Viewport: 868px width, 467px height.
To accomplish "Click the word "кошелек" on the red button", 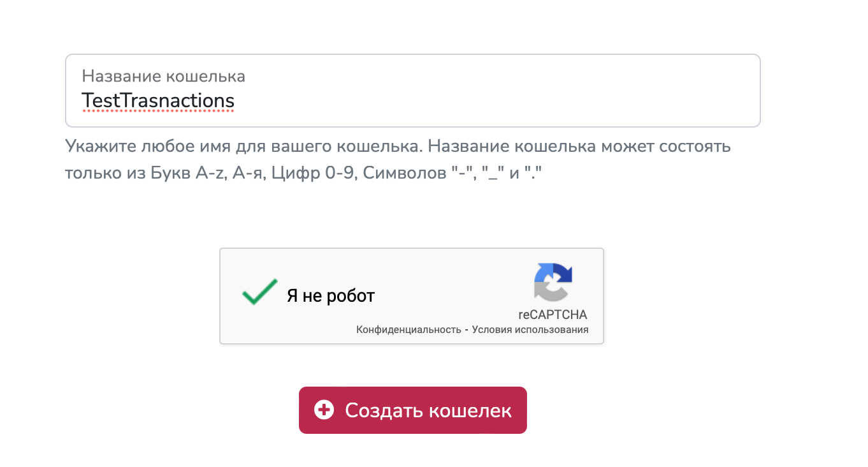I will [470, 410].
